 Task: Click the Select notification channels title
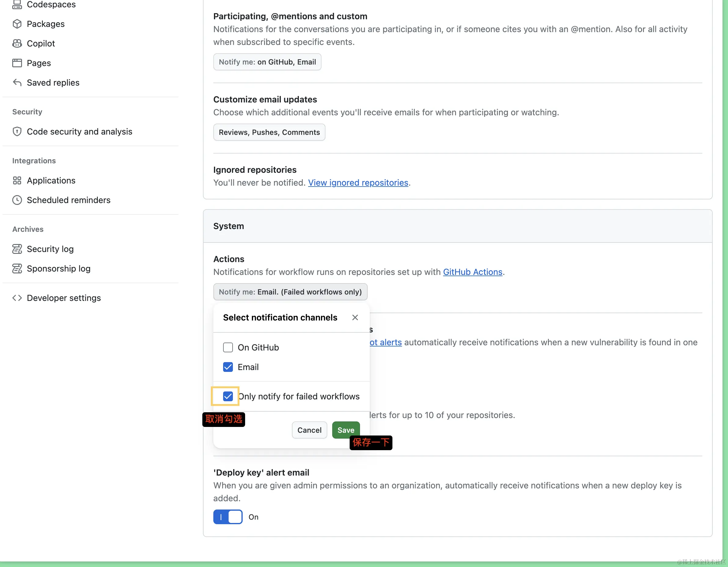pyautogui.click(x=280, y=317)
